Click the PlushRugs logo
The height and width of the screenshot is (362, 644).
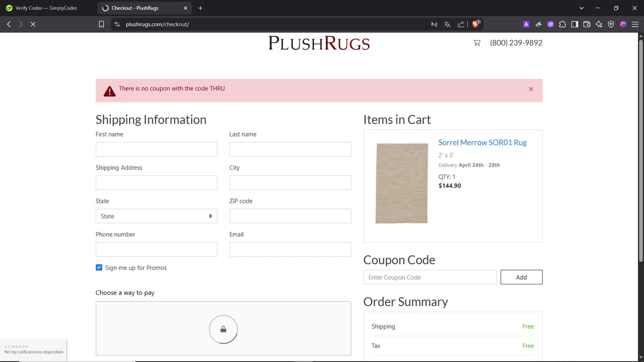pyautogui.click(x=319, y=43)
